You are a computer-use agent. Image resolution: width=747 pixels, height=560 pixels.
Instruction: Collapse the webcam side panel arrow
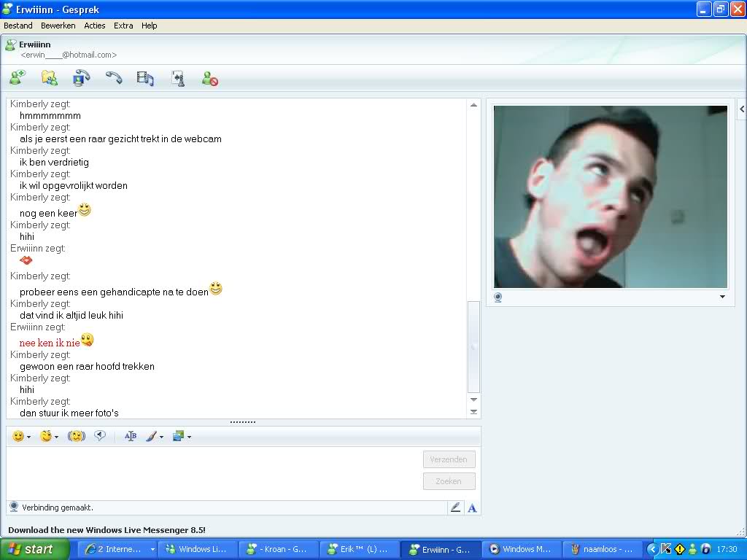(742, 109)
